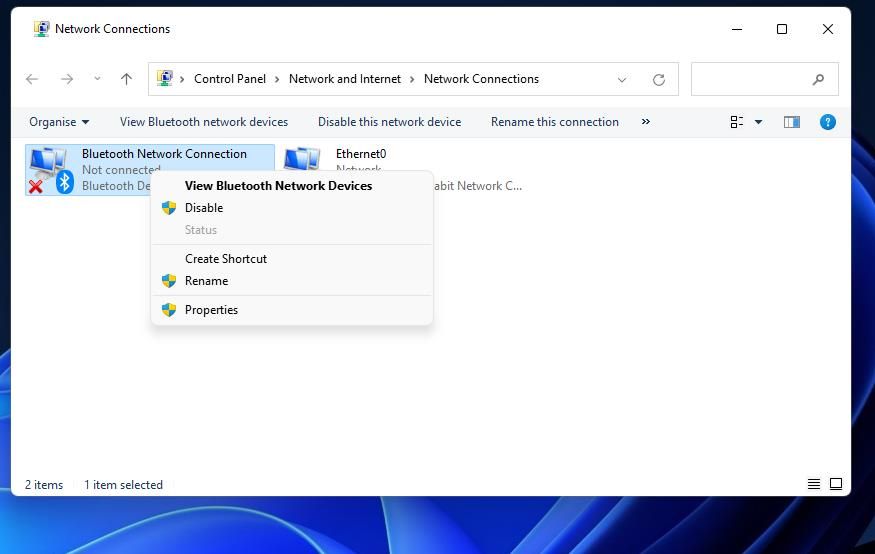Click shield icon beside Rename
875x554 pixels.
(169, 281)
